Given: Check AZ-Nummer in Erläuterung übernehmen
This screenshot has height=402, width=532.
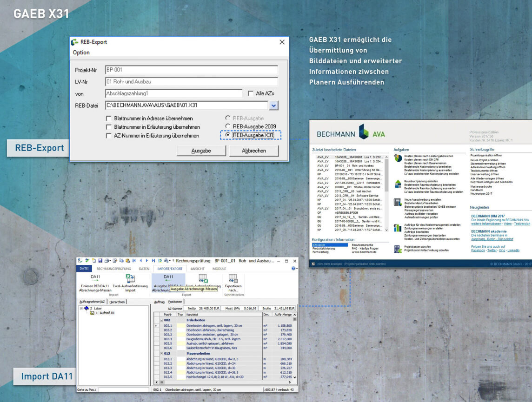Looking at the screenshot, I should [x=109, y=136].
